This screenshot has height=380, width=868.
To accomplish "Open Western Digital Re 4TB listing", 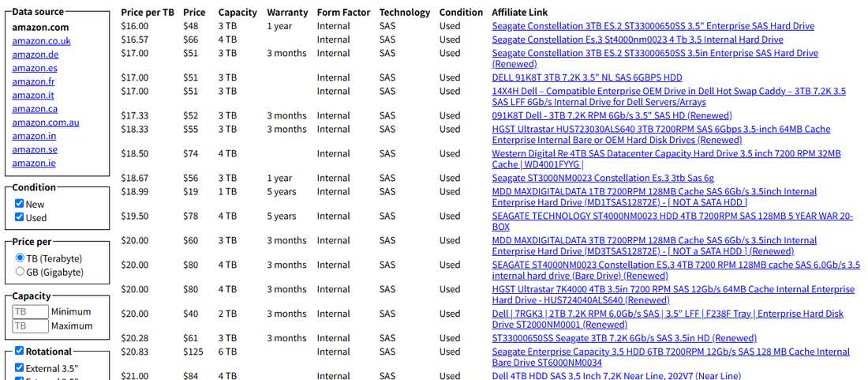I will click(667, 159).
